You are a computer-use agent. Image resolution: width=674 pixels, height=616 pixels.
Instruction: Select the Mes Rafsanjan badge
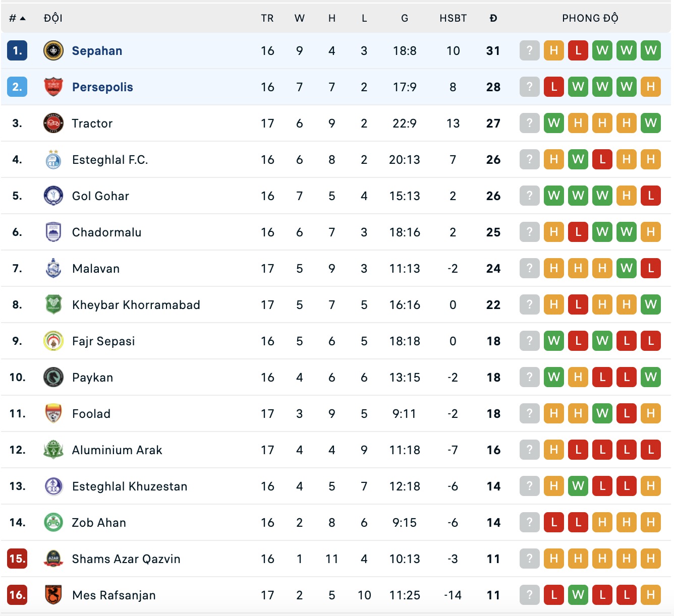(53, 595)
